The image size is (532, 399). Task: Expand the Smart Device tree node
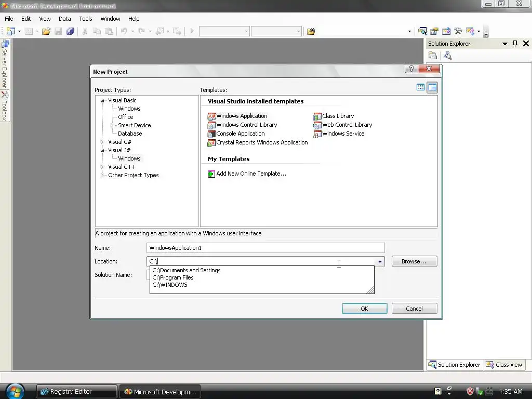click(x=112, y=126)
